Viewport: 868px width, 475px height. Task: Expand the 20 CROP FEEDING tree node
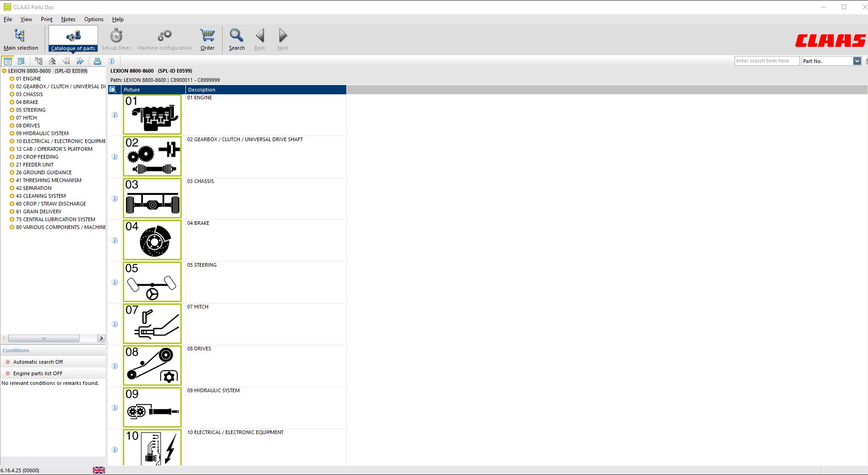pos(12,157)
